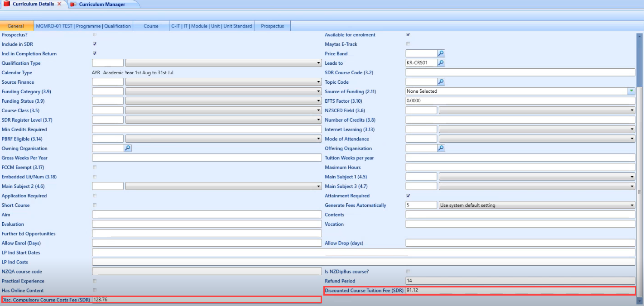Open the Qualification Type dropdown list
Image resolution: width=644 pixels, height=306 pixels.
[x=319, y=63]
